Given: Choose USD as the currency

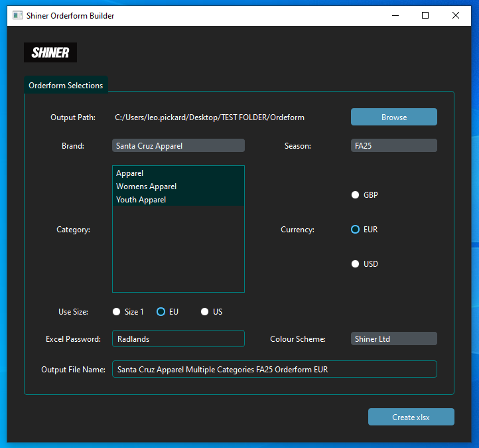Looking at the screenshot, I should coord(356,264).
